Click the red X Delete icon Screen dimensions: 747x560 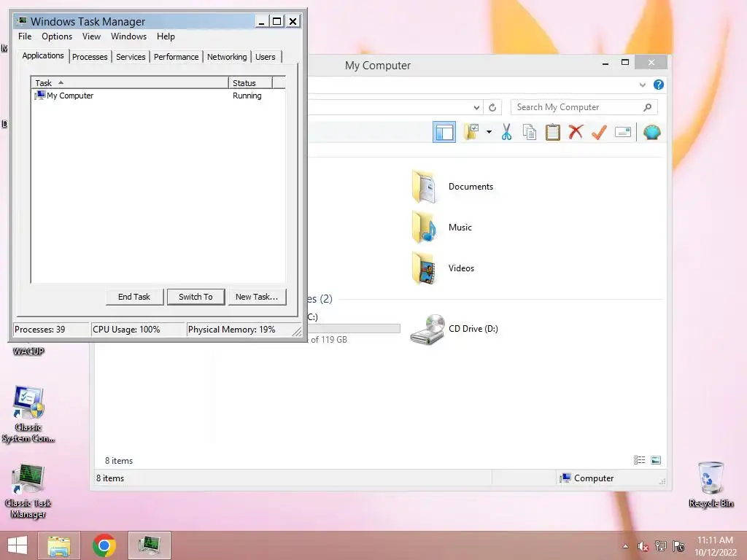coord(576,132)
